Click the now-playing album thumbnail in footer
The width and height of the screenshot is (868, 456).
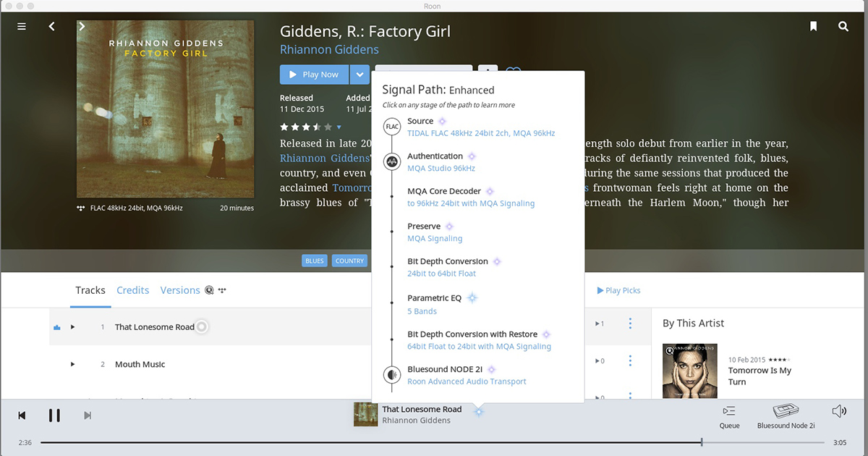coord(365,415)
